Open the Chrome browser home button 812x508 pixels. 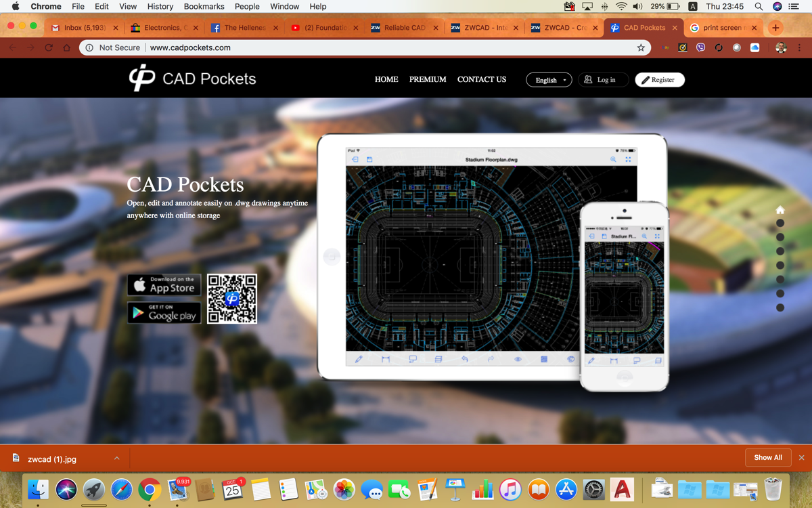[66, 48]
